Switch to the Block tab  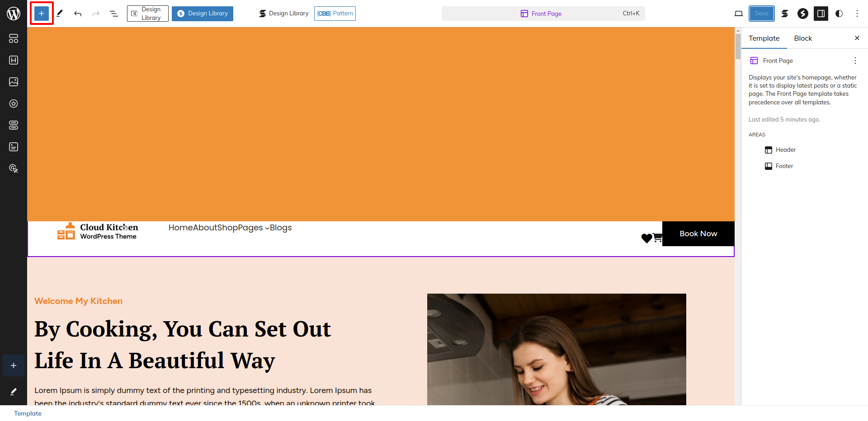803,38
